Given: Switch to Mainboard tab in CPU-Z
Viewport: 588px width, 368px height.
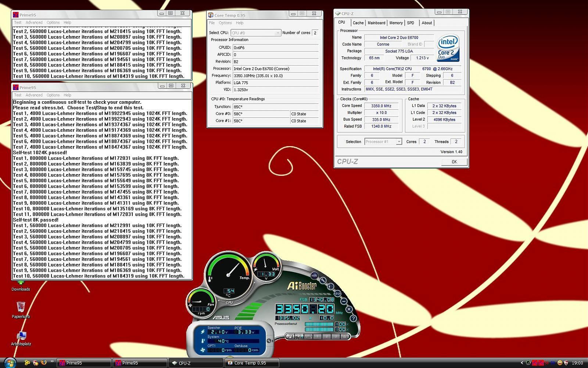Looking at the screenshot, I should pos(377,23).
